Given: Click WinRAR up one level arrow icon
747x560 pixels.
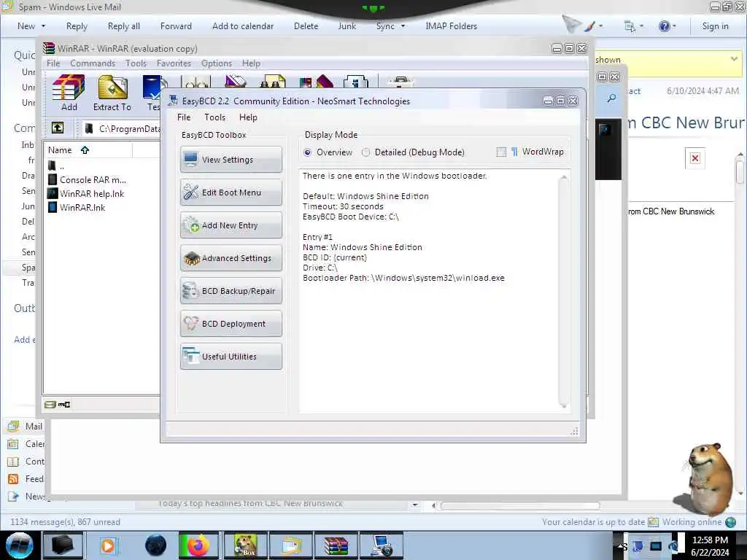Looking at the screenshot, I should click(x=58, y=128).
